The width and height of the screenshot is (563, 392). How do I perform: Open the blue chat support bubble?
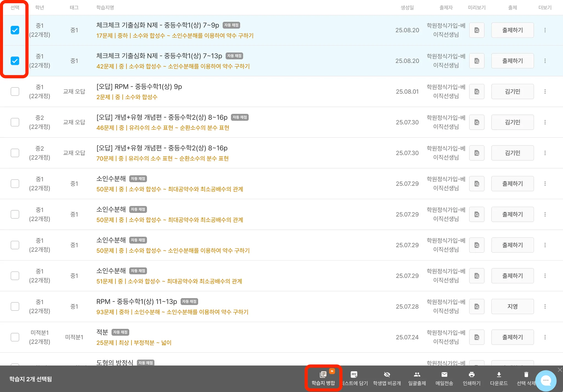546,381
